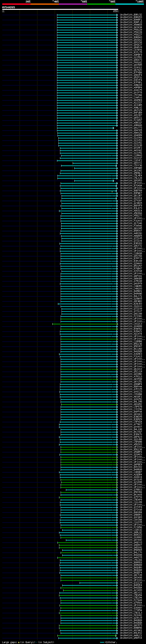Open hit UniRef100_B9RJ32
Screen dimensions: 146x644
point(131,15)
